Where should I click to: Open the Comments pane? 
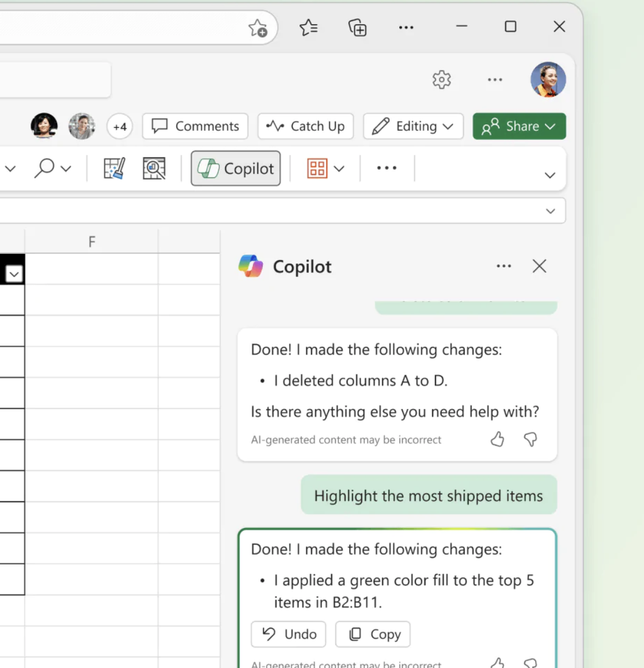(x=195, y=126)
